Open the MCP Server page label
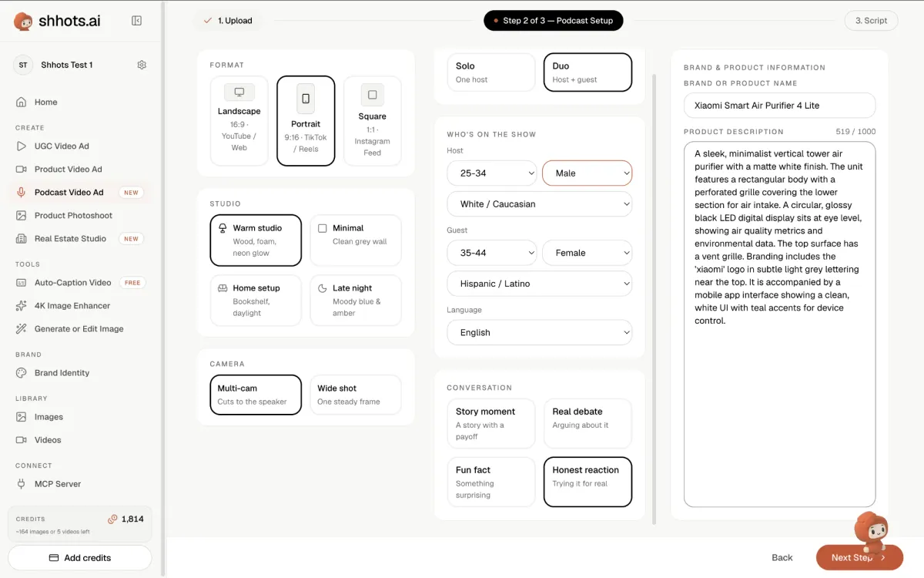Viewport: 924px width, 578px height. pyautogui.click(x=58, y=484)
